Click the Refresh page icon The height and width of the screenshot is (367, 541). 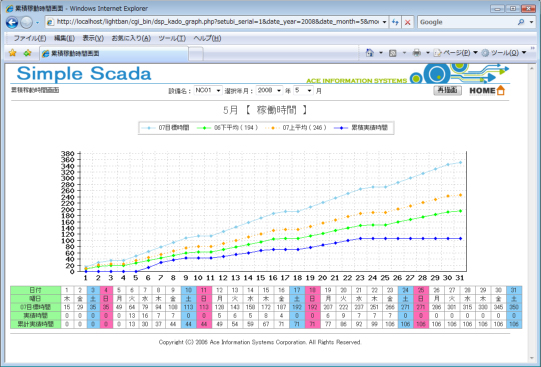[x=395, y=22]
